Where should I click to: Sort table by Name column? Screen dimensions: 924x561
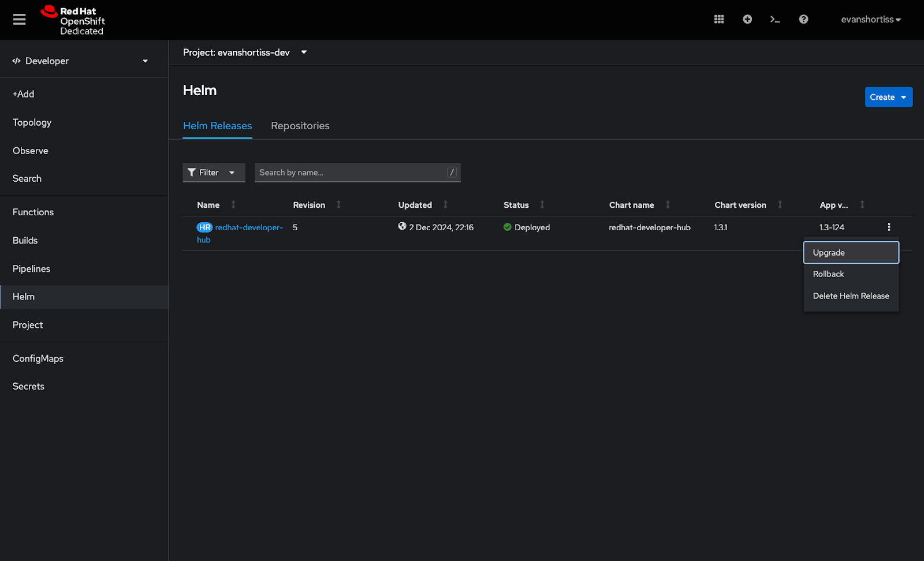[217, 205]
